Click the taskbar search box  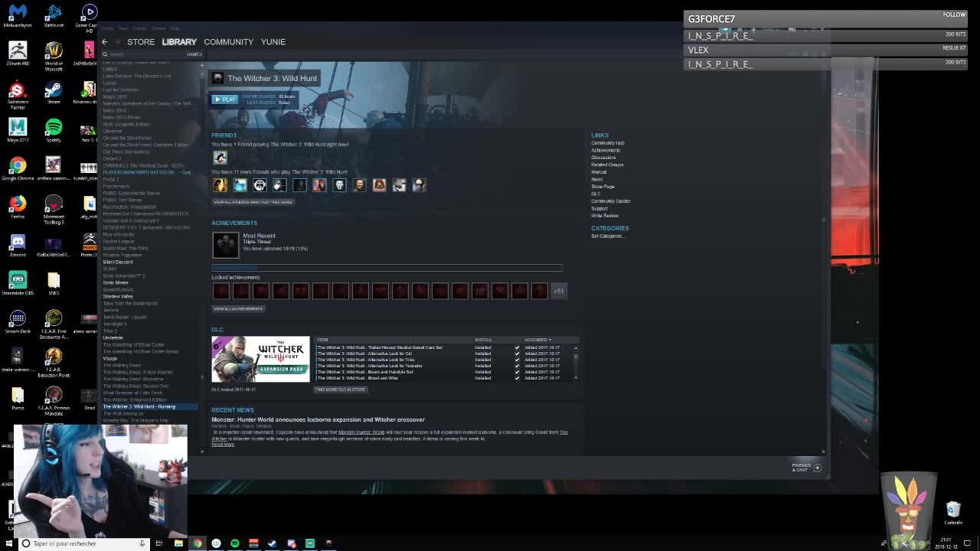click(84, 543)
